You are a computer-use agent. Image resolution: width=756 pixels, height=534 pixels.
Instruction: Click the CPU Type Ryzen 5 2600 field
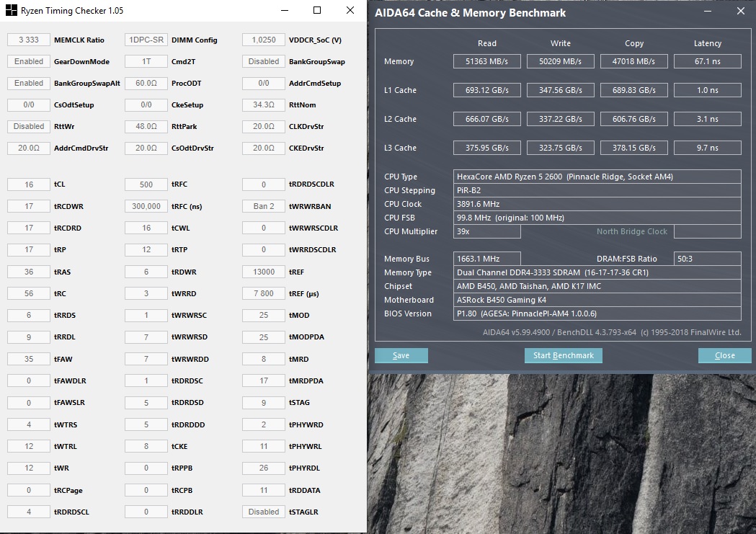(x=597, y=177)
